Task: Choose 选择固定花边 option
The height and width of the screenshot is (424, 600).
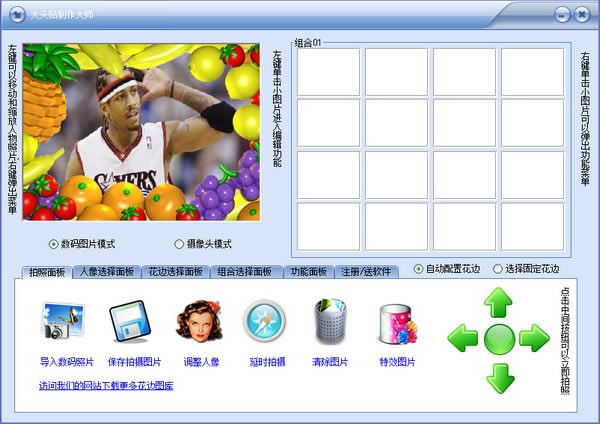Action: point(497,269)
